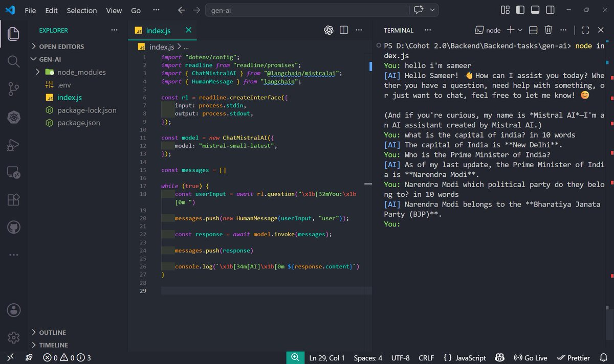
Task: Toggle the secondary side bar
Action: click(x=550, y=10)
